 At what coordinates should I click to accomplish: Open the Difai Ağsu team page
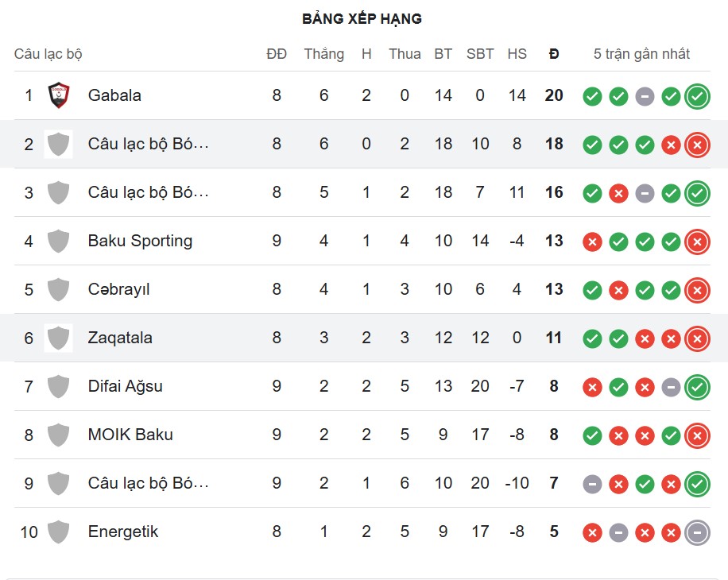125,386
